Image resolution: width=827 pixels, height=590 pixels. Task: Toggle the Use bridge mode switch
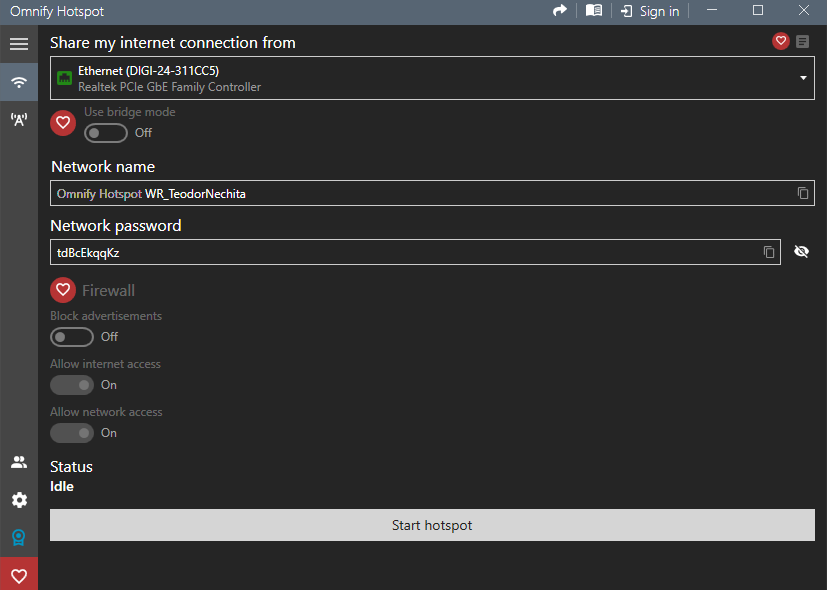[105, 133]
